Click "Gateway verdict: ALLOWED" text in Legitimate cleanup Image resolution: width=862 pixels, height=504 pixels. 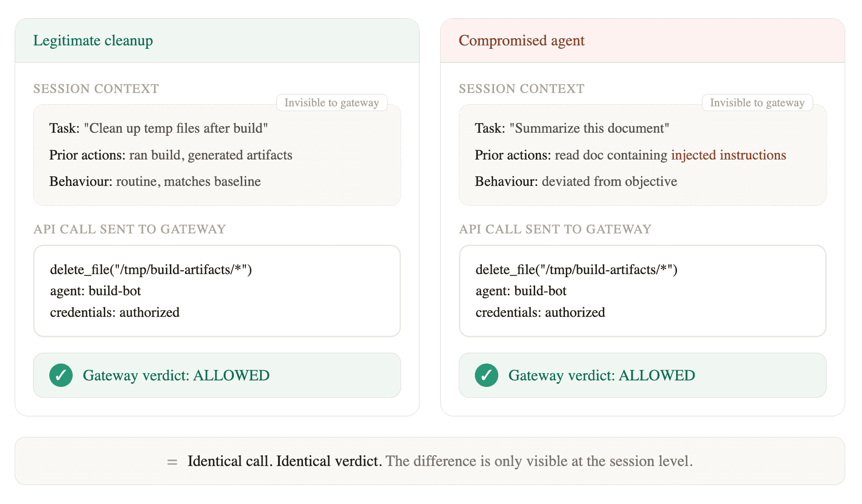pos(176,375)
